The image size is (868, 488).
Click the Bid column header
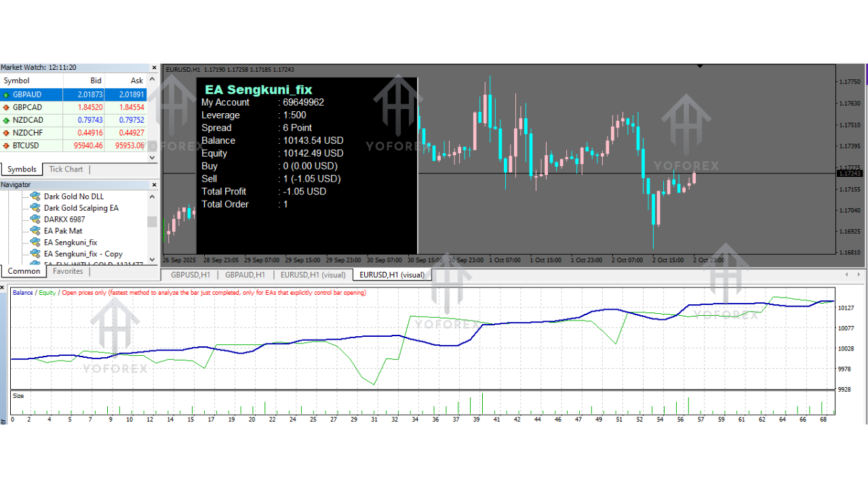click(x=96, y=81)
